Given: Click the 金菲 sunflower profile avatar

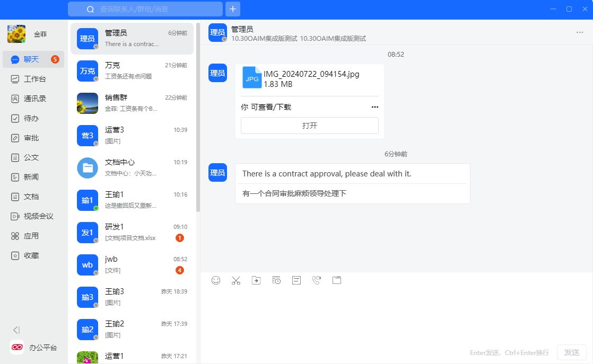Looking at the screenshot, I should 16,34.
